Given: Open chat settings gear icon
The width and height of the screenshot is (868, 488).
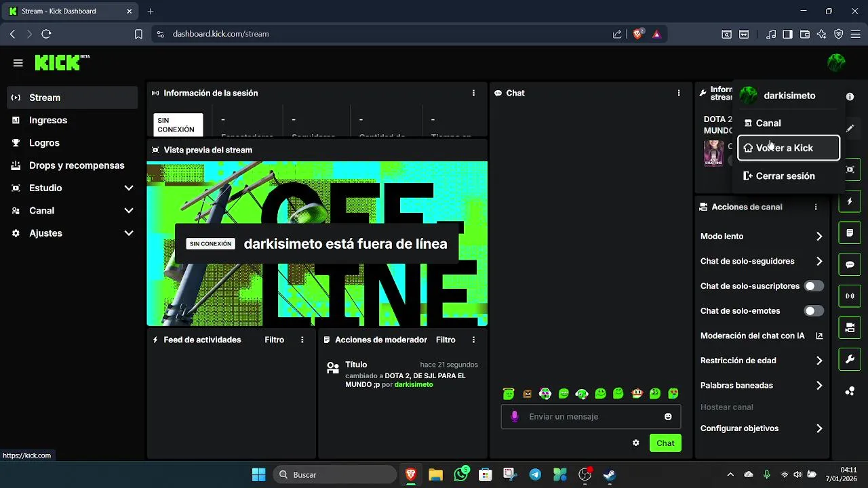Looking at the screenshot, I should click(635, 443).
